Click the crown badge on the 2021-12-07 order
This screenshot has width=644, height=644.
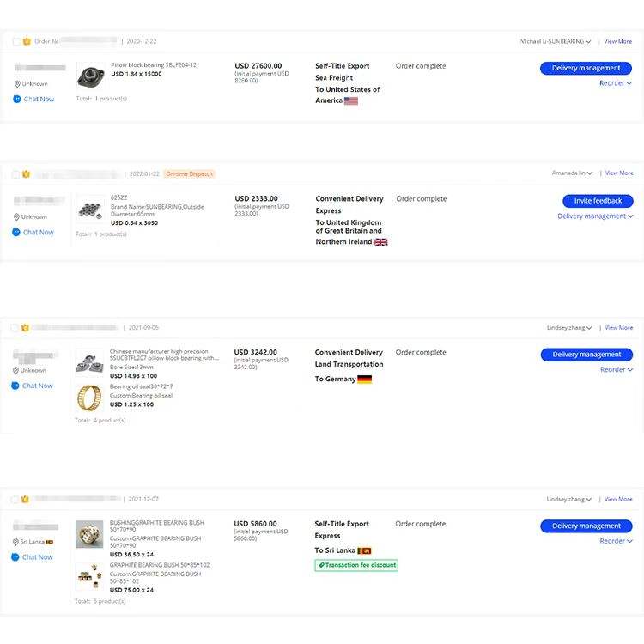coord(25,499)
